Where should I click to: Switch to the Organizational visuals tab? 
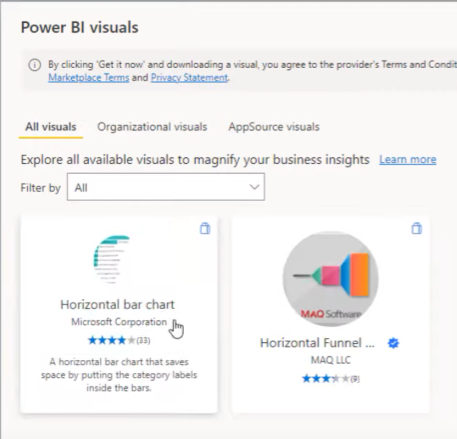[x=152, y=127]
